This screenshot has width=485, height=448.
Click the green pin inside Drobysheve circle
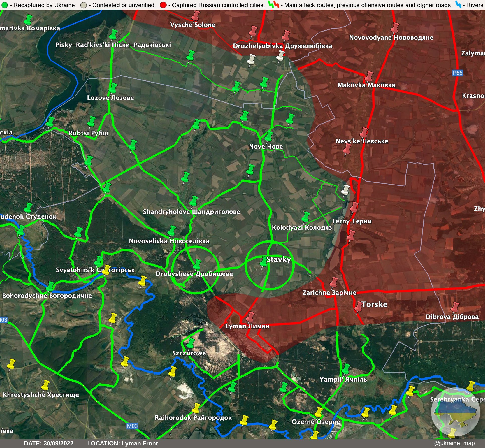point(198,264)
